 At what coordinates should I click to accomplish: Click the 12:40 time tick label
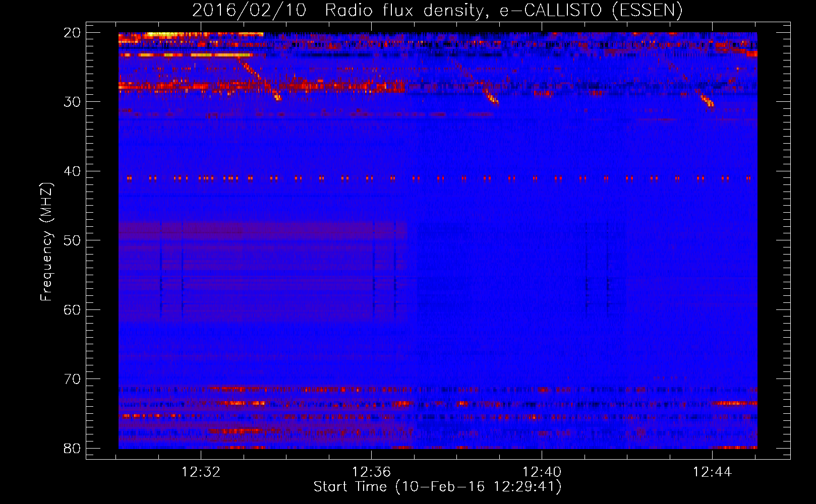pos(542,472)
